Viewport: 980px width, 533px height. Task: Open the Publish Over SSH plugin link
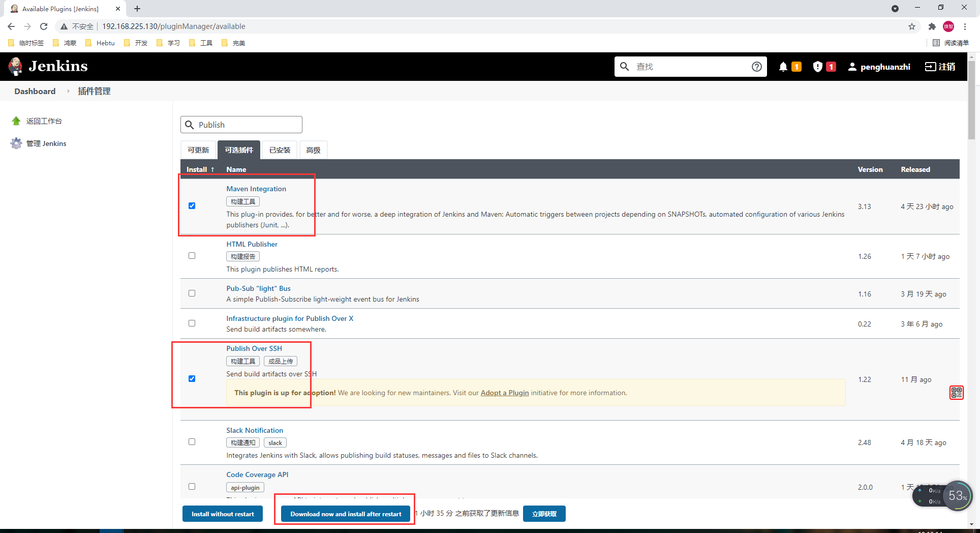254,348
